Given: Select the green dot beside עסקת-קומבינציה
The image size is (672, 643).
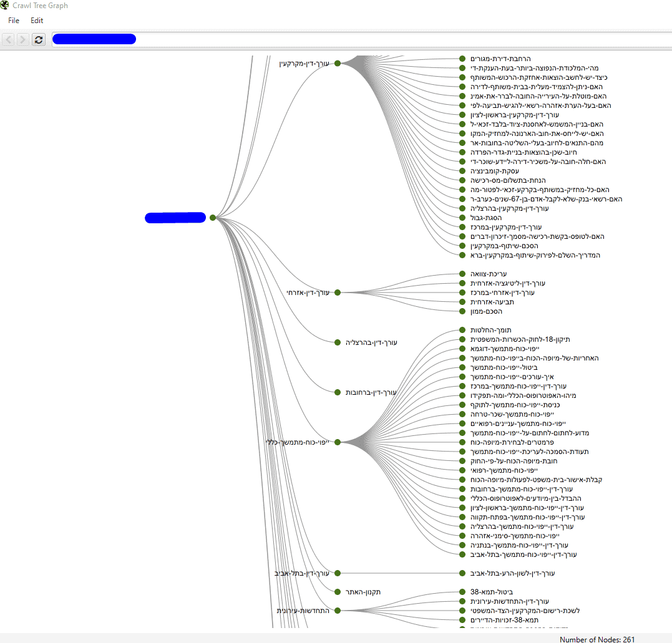Looking at the screenshot, I should [462, 171].
